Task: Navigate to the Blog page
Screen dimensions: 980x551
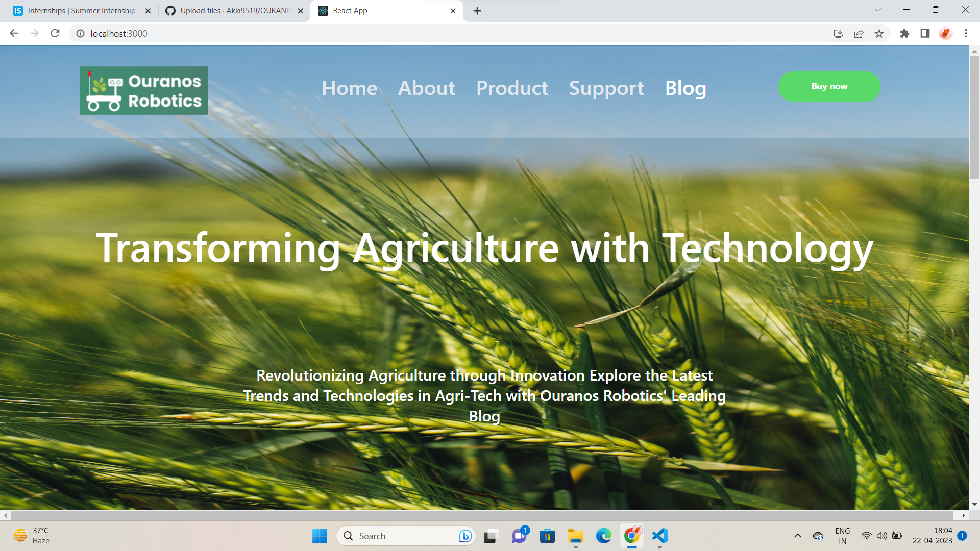Action: (685, 88)
